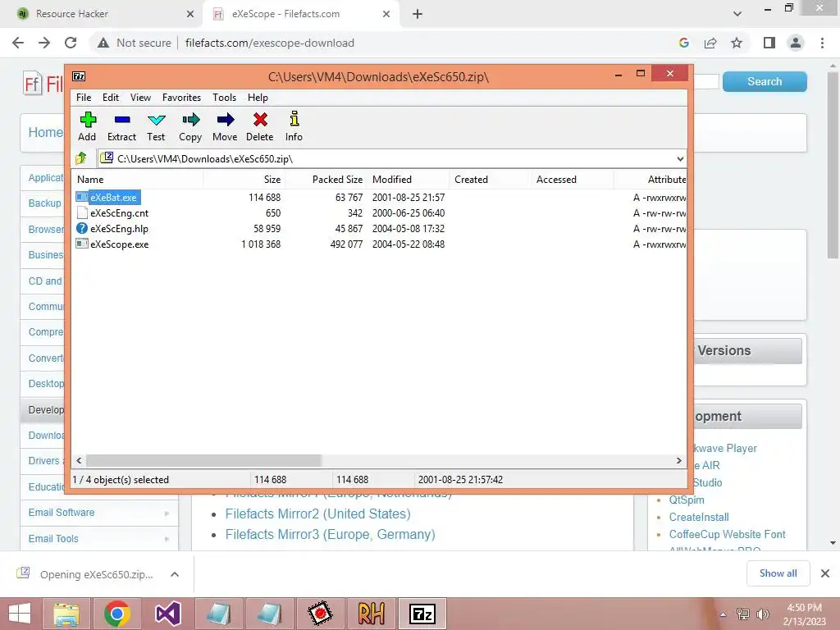
Task: Click the Info toolbar icon
Action: pos(294,118)
